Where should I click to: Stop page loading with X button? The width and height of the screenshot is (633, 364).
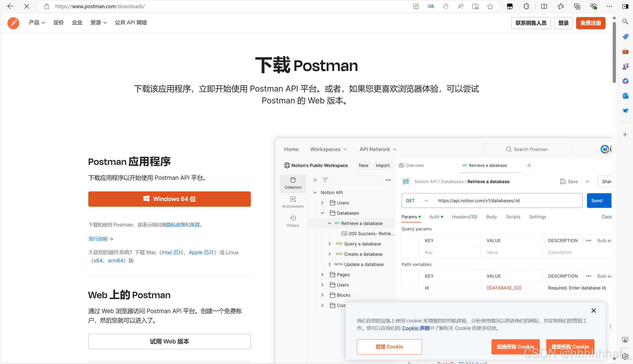[27, 6]
